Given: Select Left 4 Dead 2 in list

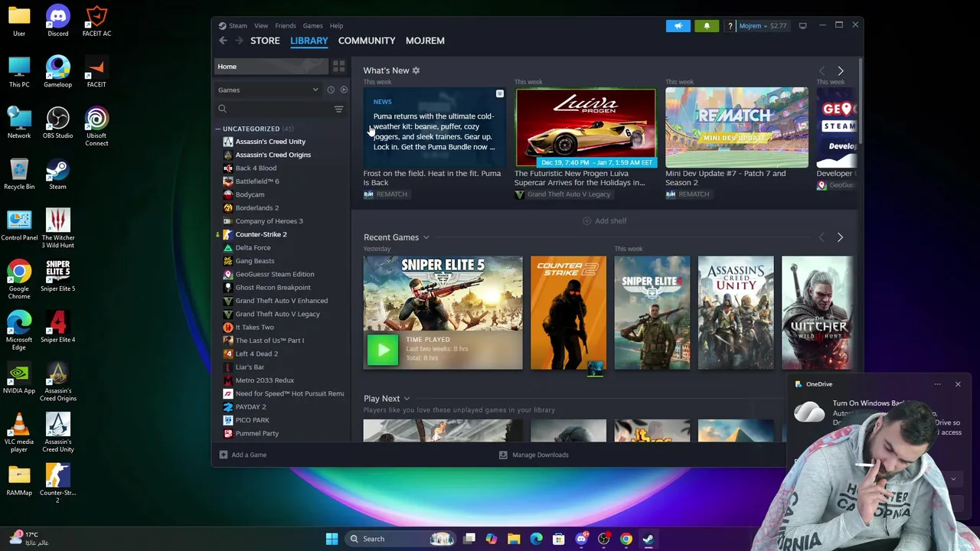Looking at the screenshot, I should 256,354.
